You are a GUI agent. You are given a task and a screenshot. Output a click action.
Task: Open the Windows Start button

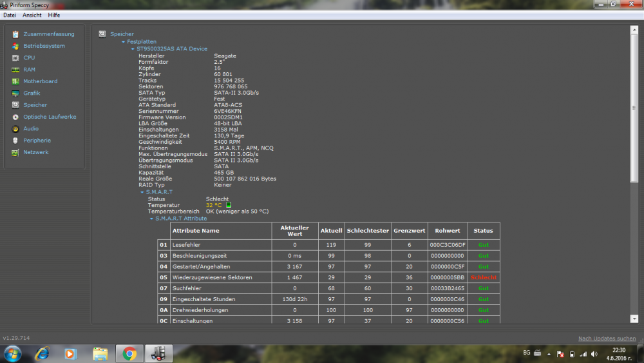[x=12, y=353]
